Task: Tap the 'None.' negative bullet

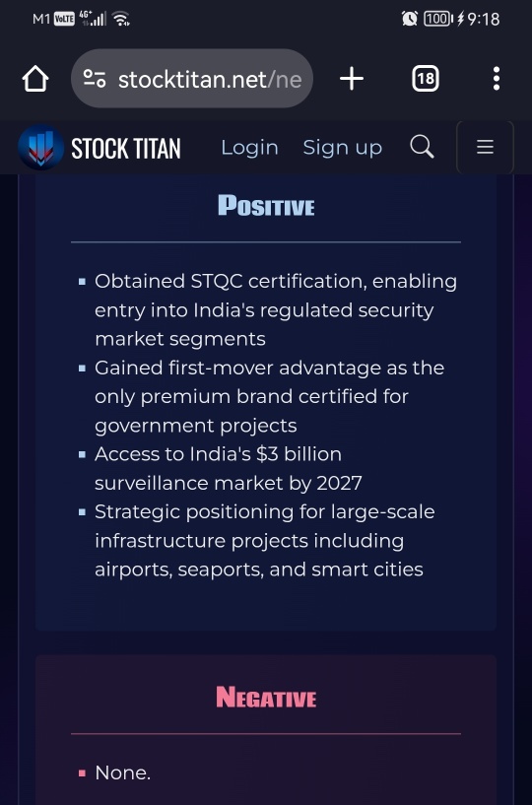Action: pos(123,772)
